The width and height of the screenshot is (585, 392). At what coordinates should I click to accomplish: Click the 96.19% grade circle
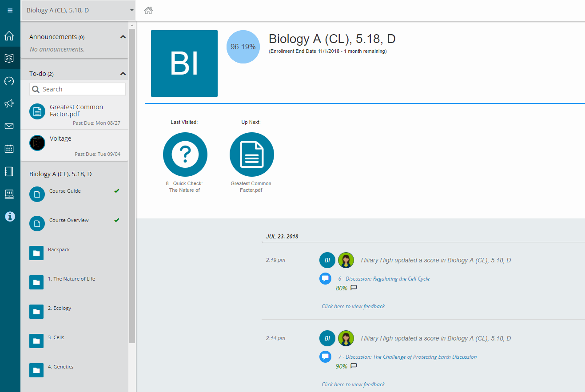coord(243,47)
